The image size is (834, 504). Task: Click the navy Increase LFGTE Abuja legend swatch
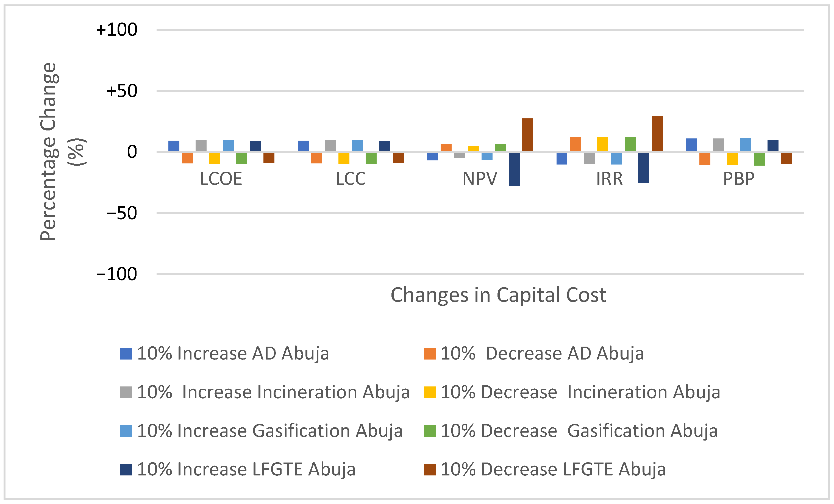[126, 469]
